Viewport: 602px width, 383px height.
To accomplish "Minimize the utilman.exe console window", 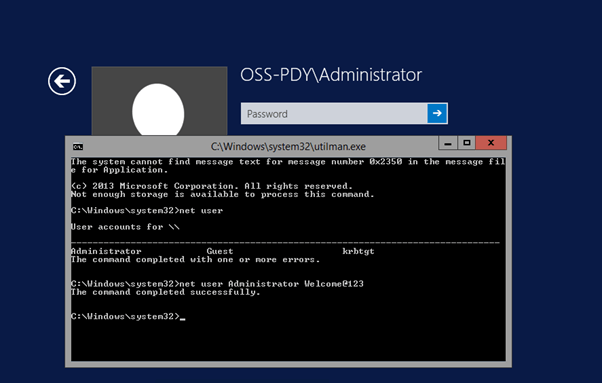I will pos(448,143).
